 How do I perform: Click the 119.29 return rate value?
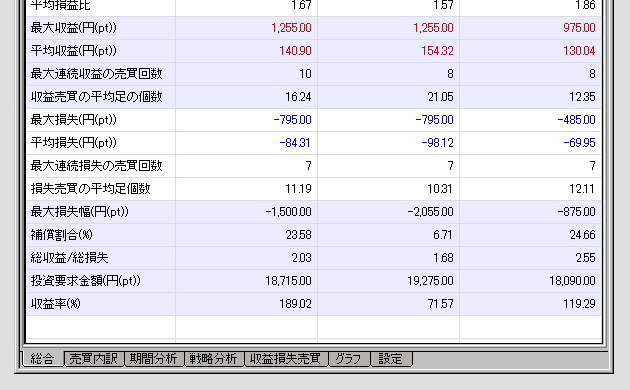click(x=579, y=304)
